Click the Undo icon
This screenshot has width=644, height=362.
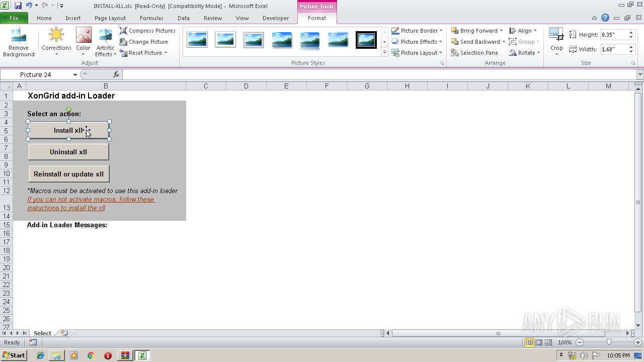click(29, 6)
